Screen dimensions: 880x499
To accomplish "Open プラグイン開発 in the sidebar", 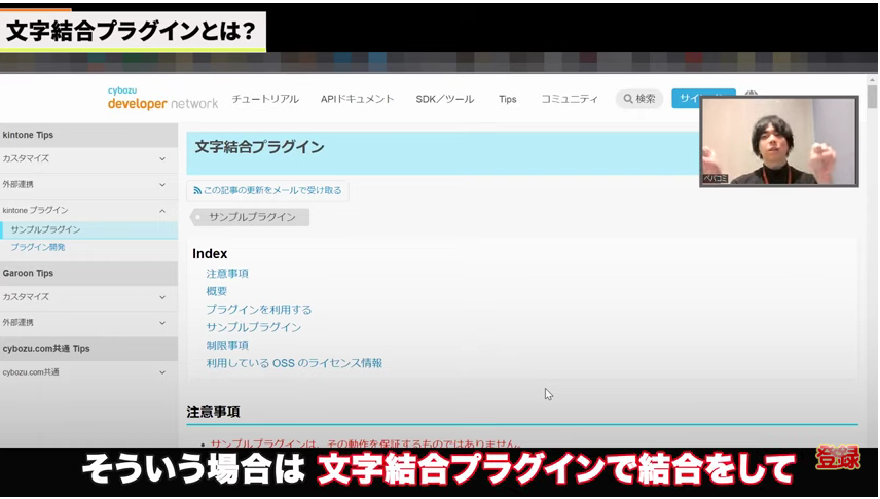I will [x=38, y=247].
